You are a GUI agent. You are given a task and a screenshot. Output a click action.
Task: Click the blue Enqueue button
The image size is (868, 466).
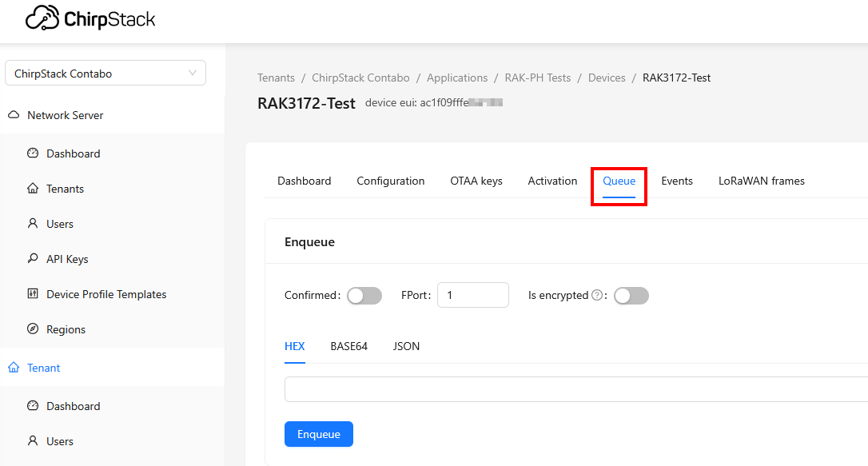(319, 434)
